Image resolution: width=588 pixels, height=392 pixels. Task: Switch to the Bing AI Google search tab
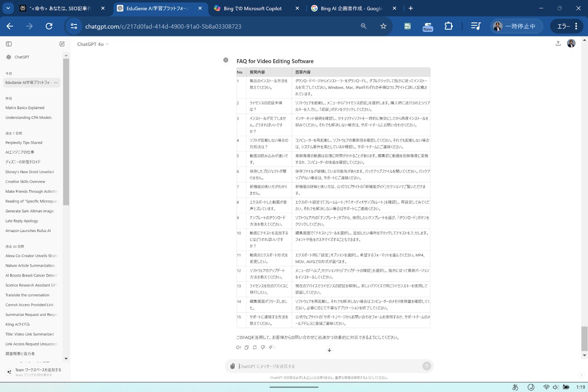[x=351, y=8]
